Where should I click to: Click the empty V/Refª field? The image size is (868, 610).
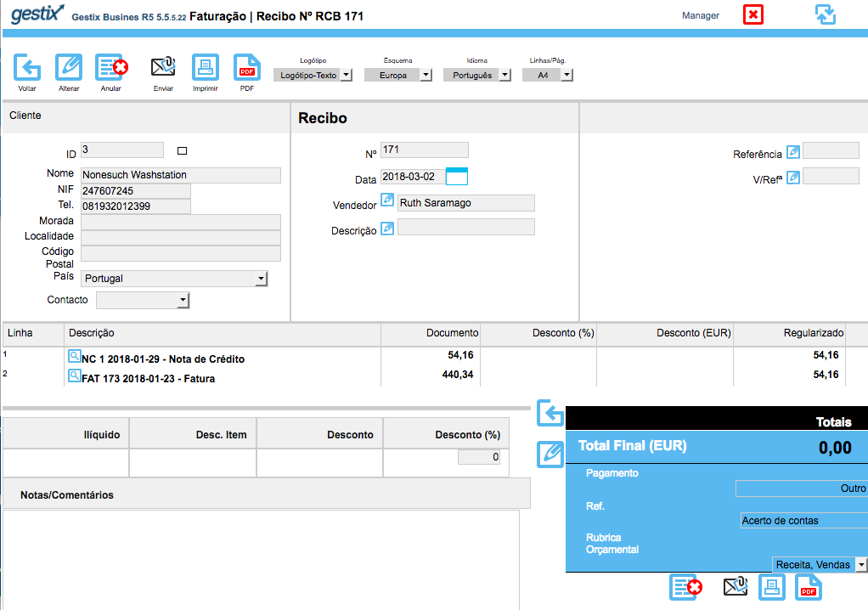pyautogui.click(x=831, y=176)
